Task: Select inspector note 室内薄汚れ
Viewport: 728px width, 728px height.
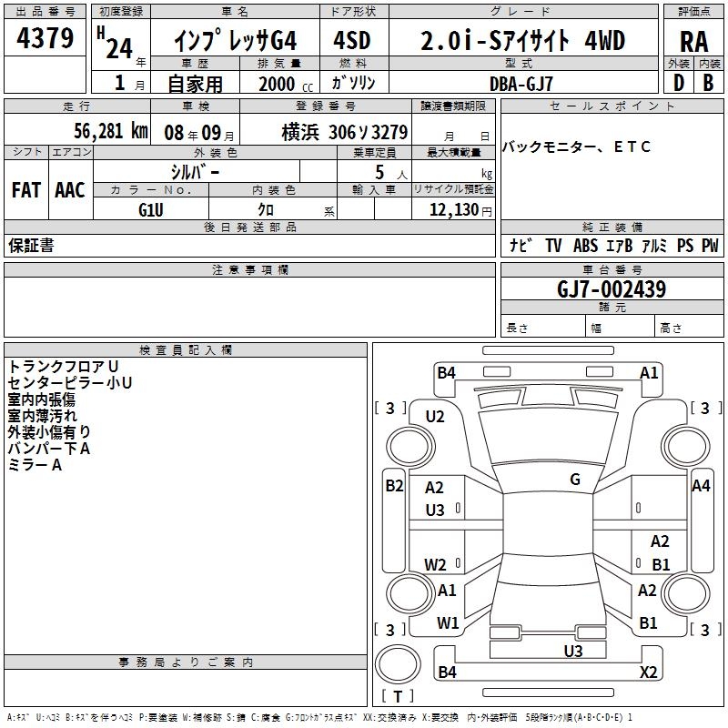Action: (42, 416)
